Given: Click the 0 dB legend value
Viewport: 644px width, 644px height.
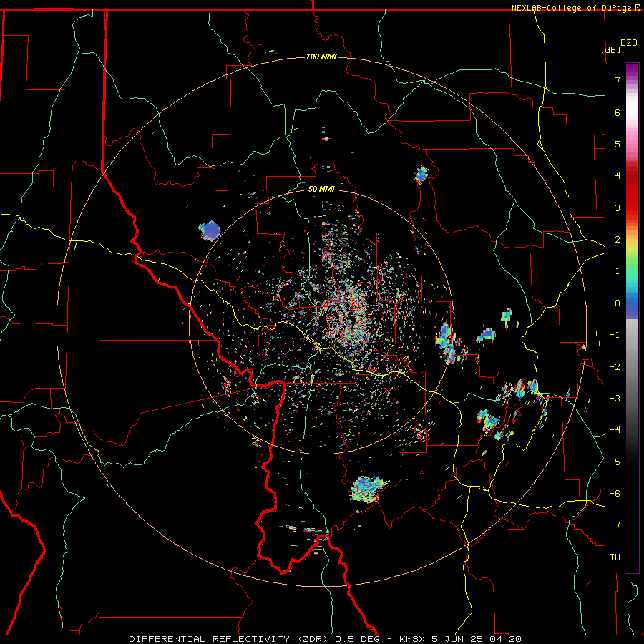Looking at the screenshot, I should (618, 303).
